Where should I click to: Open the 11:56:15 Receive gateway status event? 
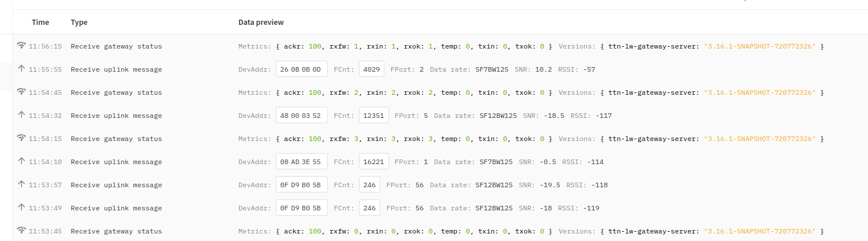click(x=116, y=46)
